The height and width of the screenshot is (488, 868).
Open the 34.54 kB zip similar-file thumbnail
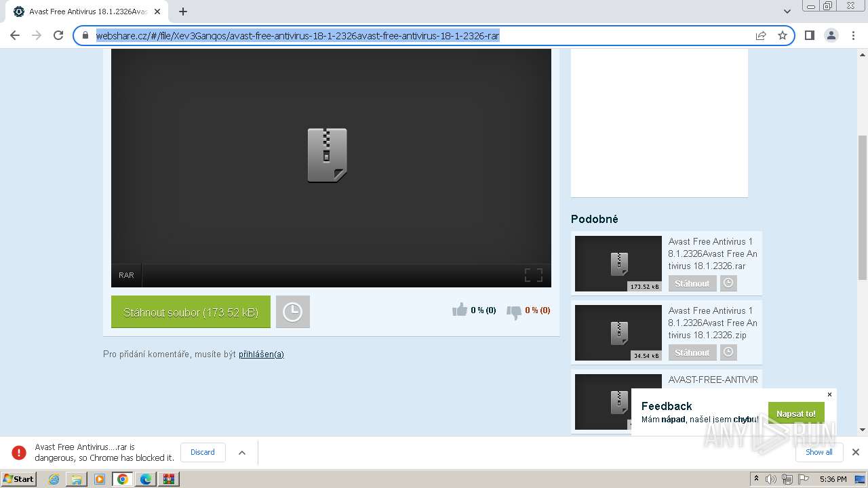click(x=618, y=333)
